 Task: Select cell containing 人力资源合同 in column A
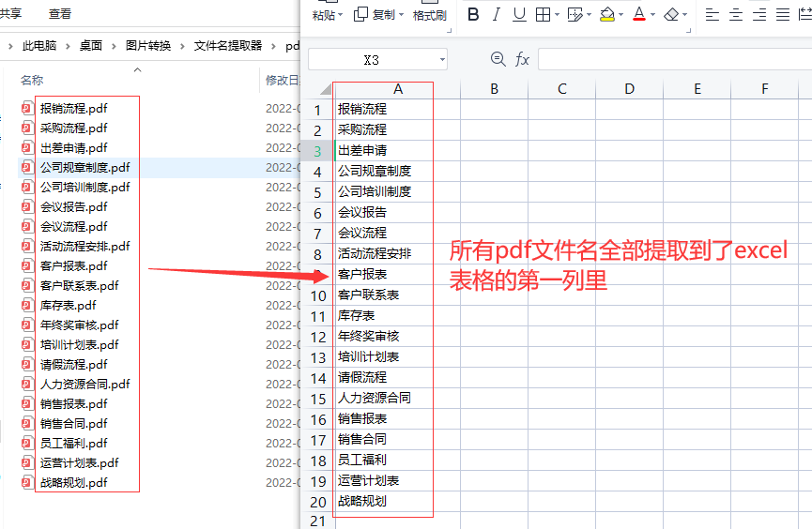(x=398, y=398)
